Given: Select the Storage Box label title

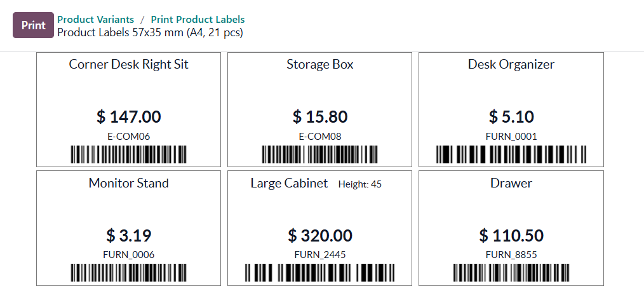Looking at the screenshot, I should [320, 64].
